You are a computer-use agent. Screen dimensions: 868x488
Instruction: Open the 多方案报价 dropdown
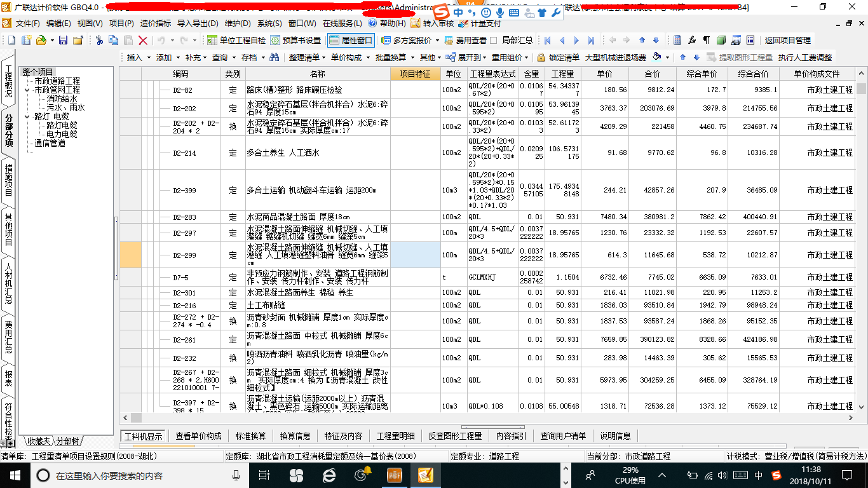pos(410,40)
